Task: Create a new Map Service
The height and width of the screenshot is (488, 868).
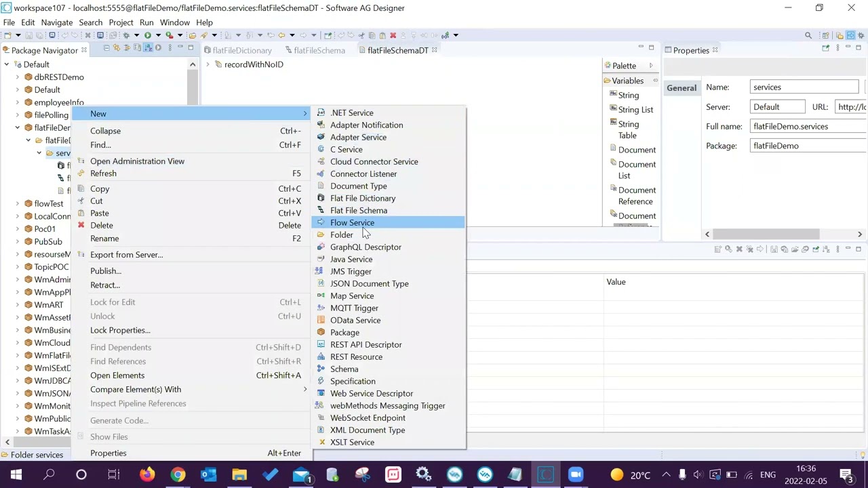Action: coord(389,296)
